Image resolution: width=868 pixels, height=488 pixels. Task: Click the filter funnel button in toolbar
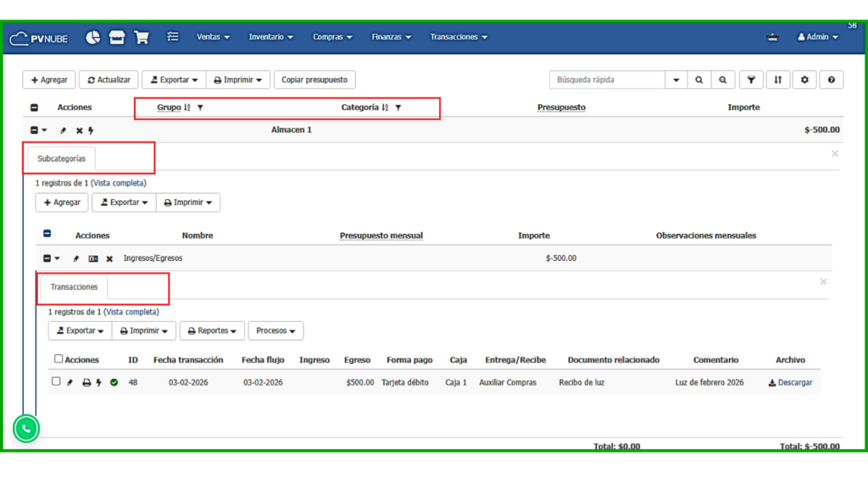tap(751, 80)
